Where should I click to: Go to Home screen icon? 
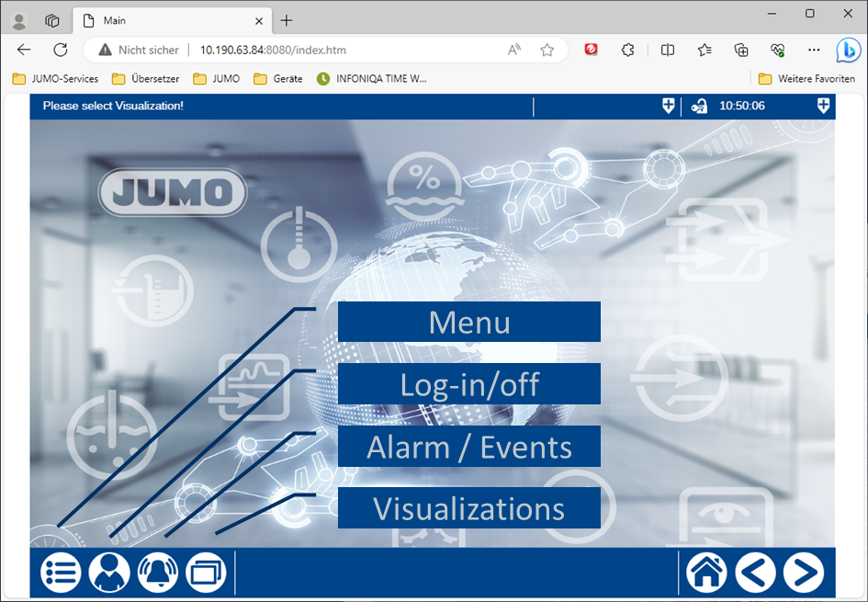[706, 573]
